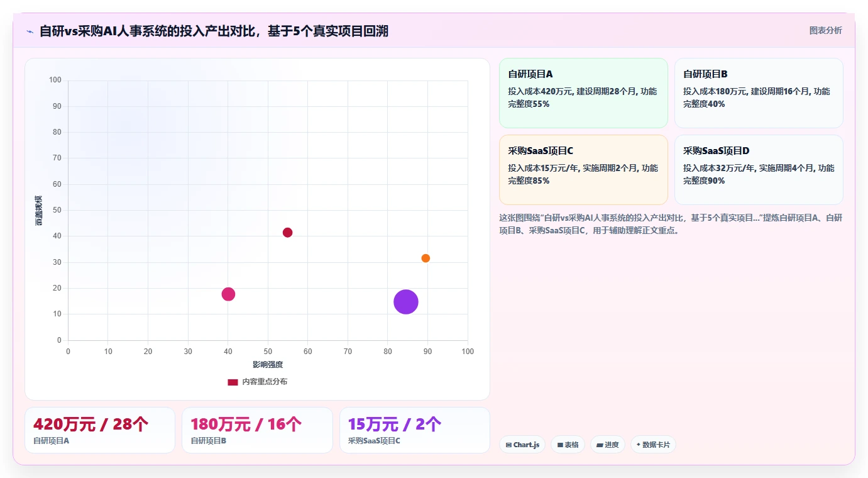868x478 pixels.
Task: Click the 180万元 / 16个 stat card
Action: coord(257,430)
